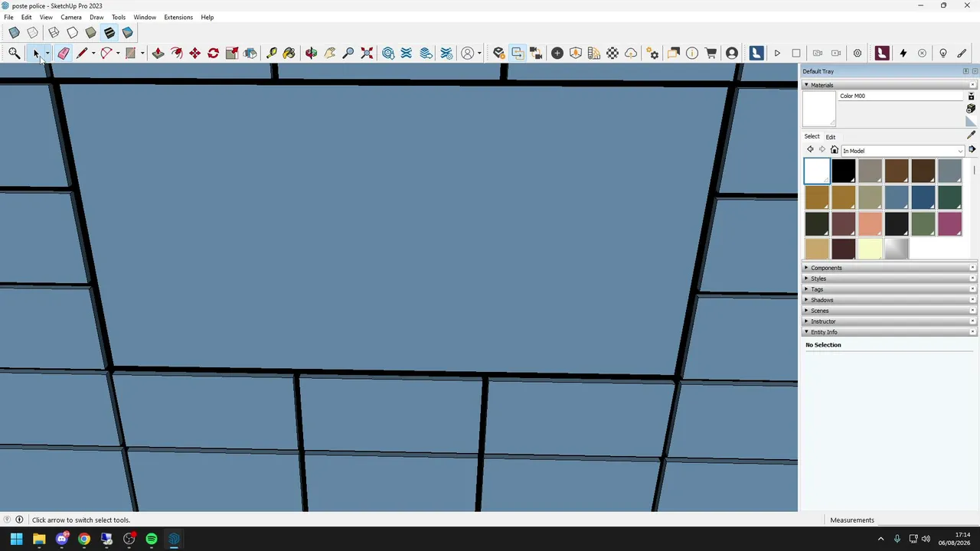Select the Tape Measure tool
This screenshot has width=980, height=551.
pyautogui.click(x=271, y=53)
